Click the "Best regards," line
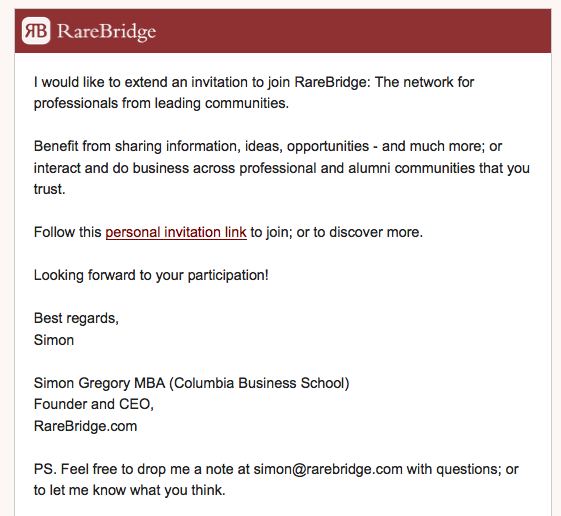561x516 pixels. pos(76,318)
